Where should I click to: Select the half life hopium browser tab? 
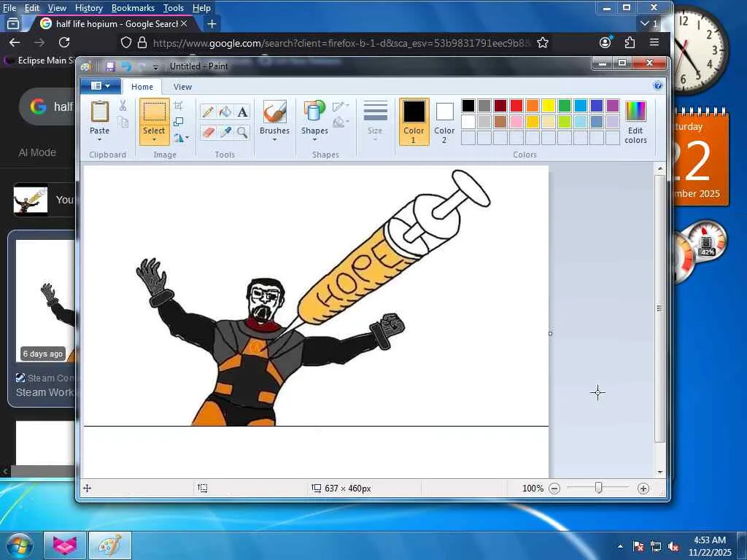(113, 23)
